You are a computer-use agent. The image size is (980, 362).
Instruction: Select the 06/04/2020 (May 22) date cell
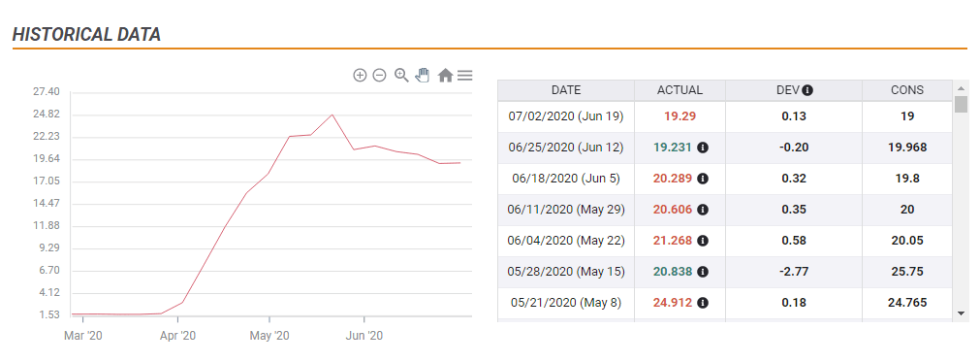[x=566, y=241]
